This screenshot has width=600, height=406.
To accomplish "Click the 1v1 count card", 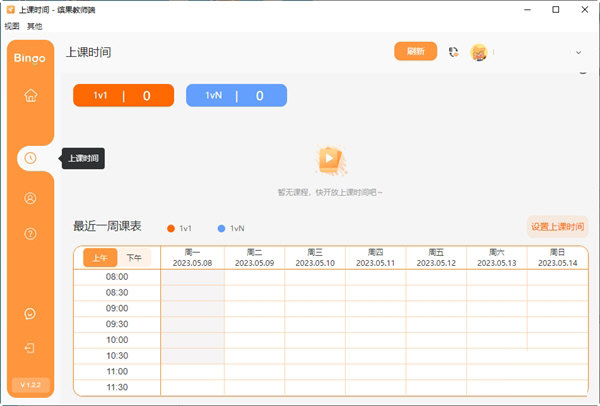I will point(124,95).
